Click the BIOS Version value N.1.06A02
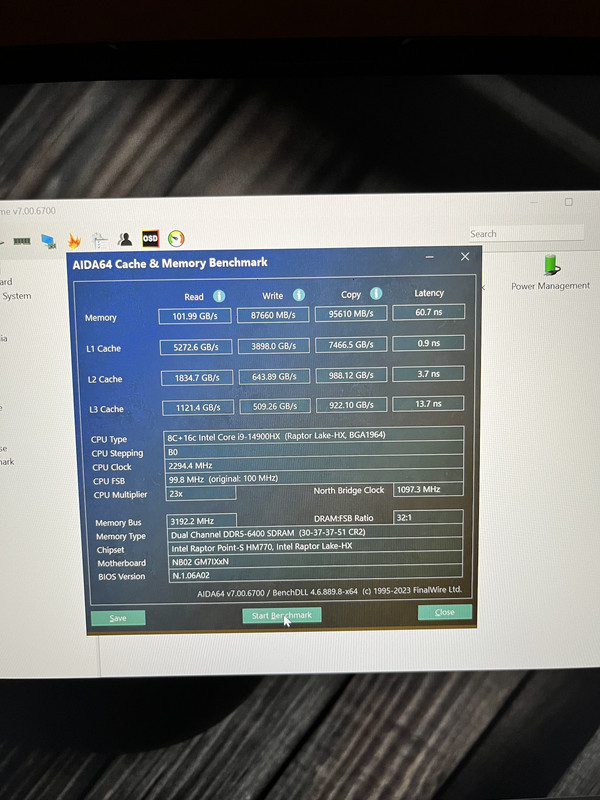This screenshot has width=600, height=800. (x=315, y=574)
